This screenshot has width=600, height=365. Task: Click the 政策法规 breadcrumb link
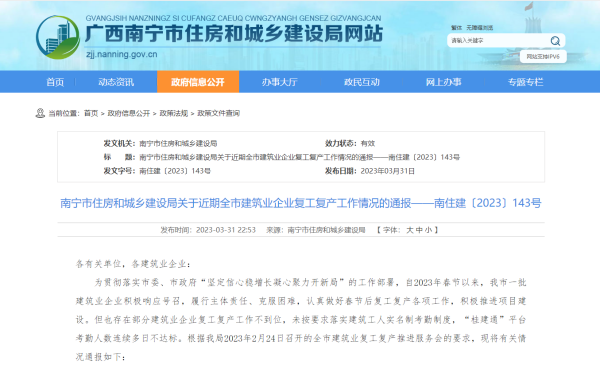click(x=174, y=113)
